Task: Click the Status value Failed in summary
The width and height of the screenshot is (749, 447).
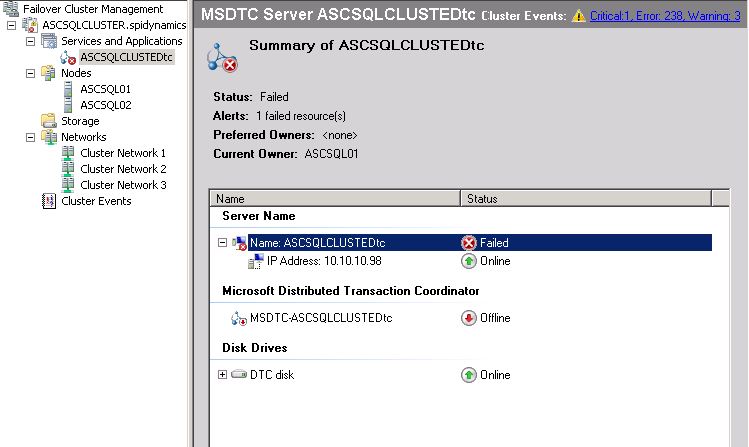Action: [274, 97]
